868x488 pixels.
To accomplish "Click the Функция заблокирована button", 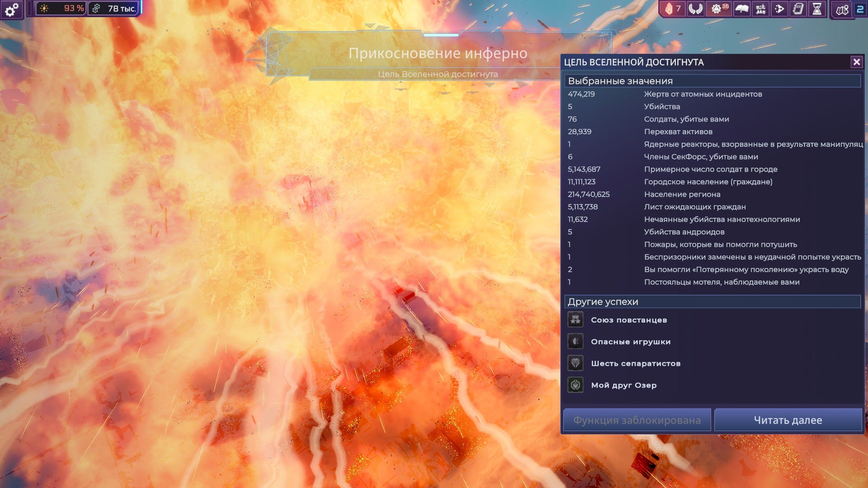I will point(637,420).
